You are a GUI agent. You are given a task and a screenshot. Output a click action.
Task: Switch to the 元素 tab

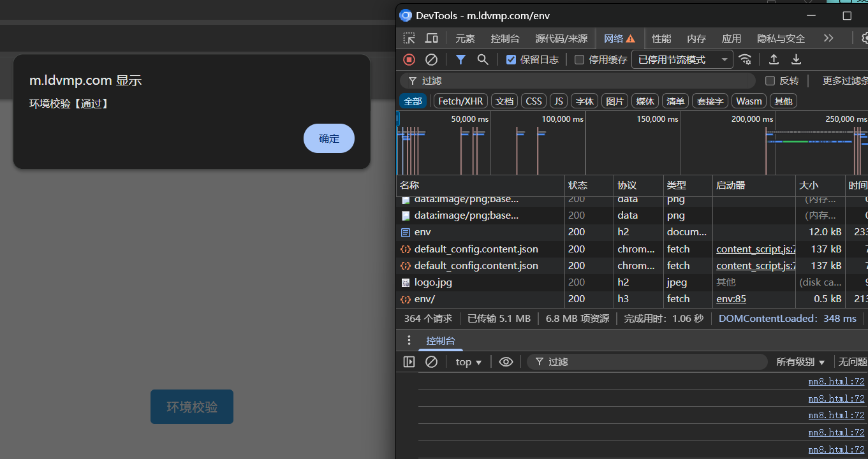465,38
